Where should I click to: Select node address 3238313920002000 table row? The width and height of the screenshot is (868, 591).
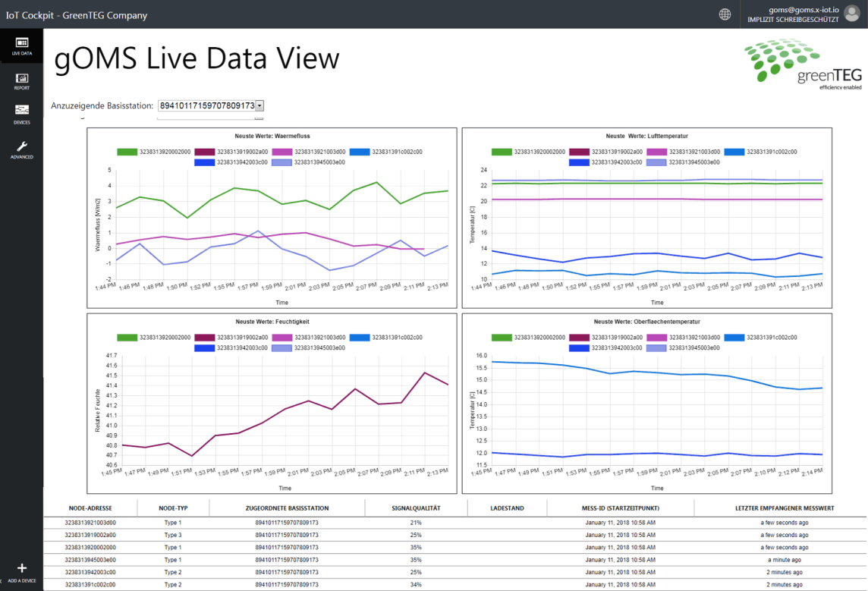pos(455,547)
